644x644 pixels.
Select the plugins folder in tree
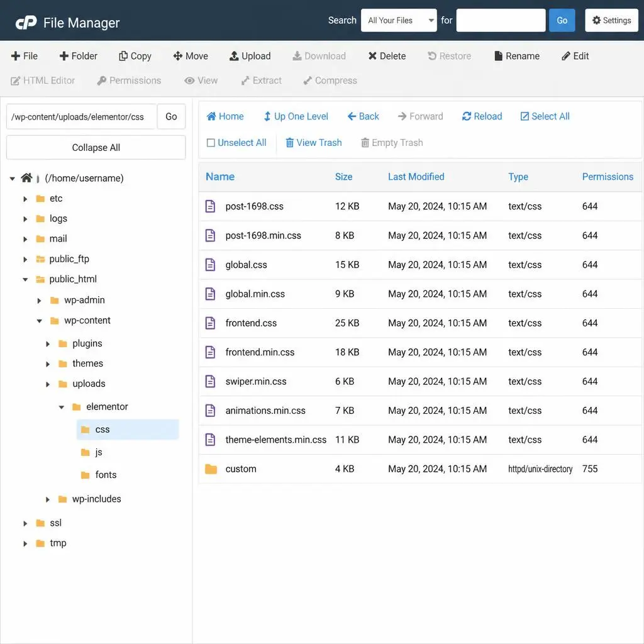(80, 343)
